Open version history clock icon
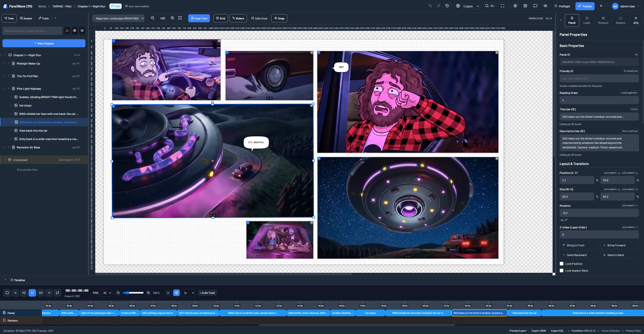 click(447, 6)
